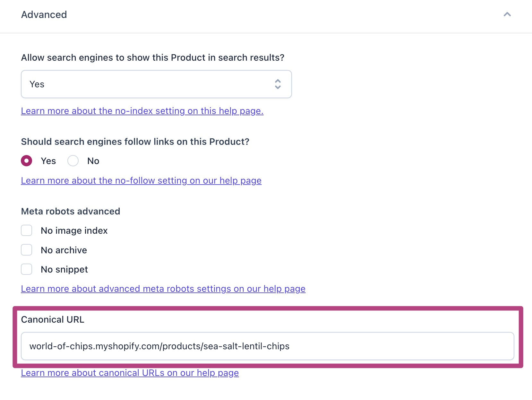Select No for following links
The width and height of the screenshot is (532, 400).
coord(73,161)
